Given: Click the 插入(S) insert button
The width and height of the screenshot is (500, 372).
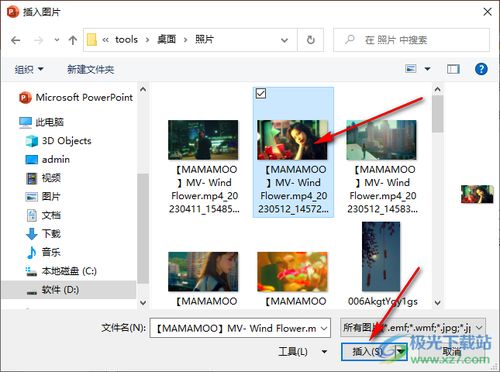Looking at the screenshot, I should tap(368, 352).
